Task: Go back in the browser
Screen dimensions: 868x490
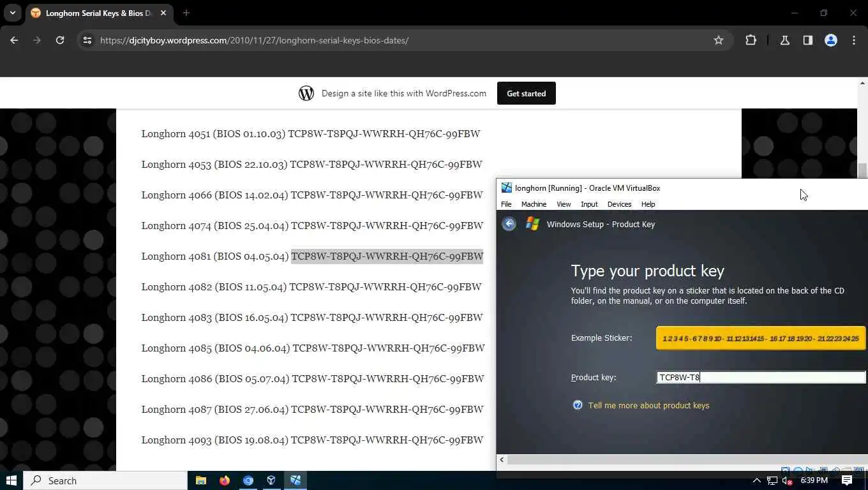Action: click(x=14, y=40)
